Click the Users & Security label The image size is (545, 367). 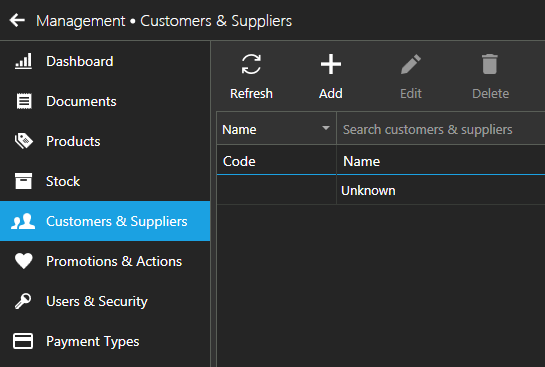pyautogui.click(x=97, y=301)
